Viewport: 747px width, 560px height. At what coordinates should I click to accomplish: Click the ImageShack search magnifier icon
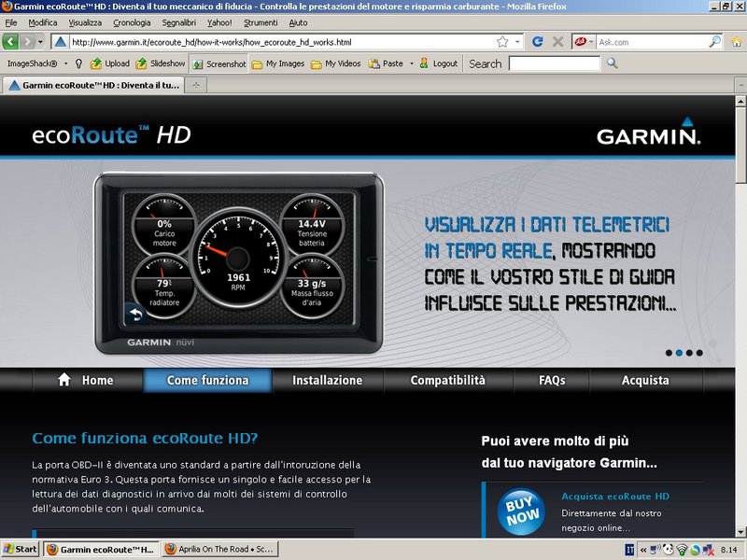(x=613, y=63)
